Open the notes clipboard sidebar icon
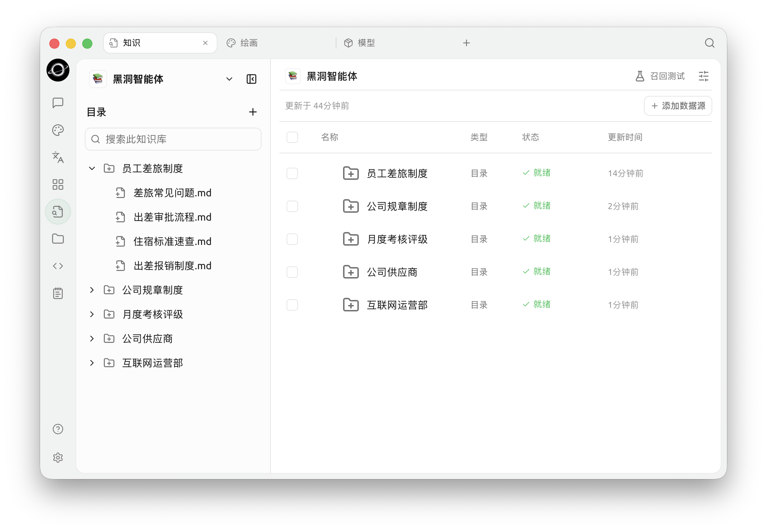This screenshot has width=767, height=532. [x=58, y=293]
